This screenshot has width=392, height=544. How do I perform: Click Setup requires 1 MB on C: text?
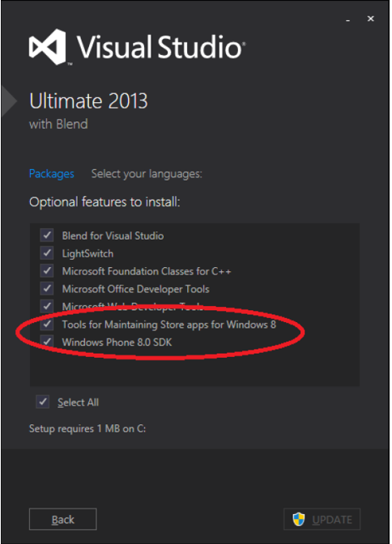click(x=87, y=429)
